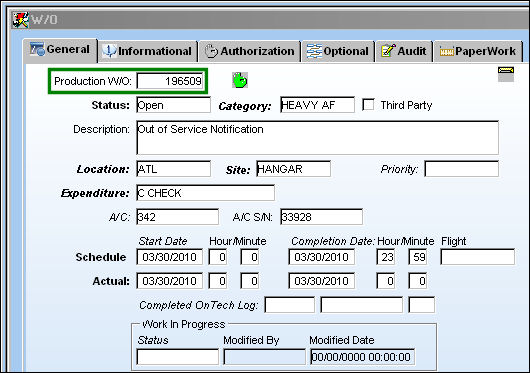Click the empty Priority field
This screenshot has width=530, height=373.
pyautogui.click(x=461, y=169)
